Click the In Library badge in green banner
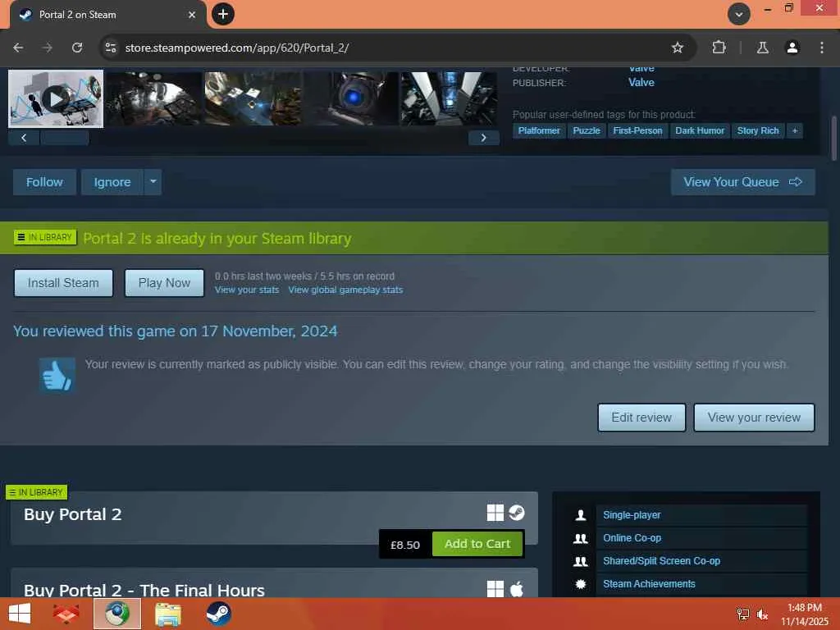 pos(45,237)
